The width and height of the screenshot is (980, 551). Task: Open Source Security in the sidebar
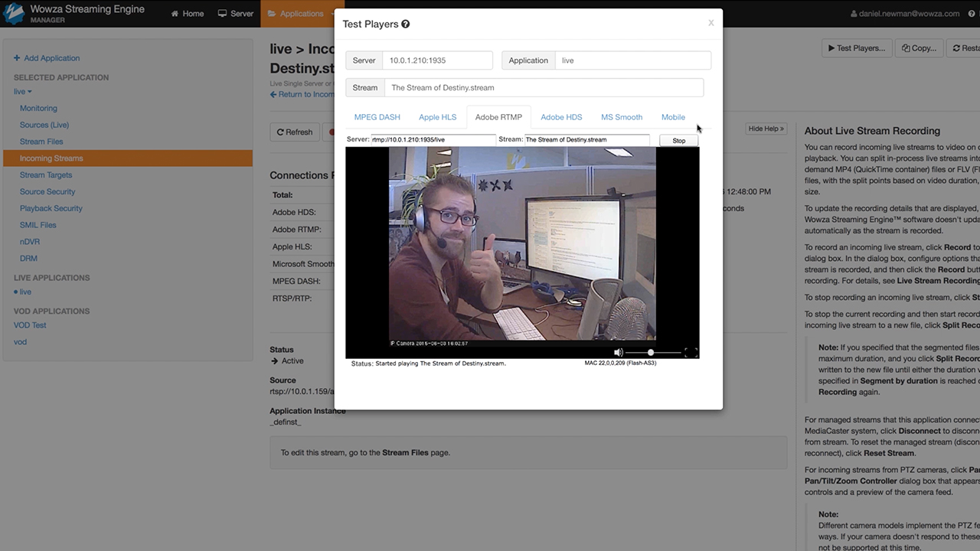click(x=47, y=192)
